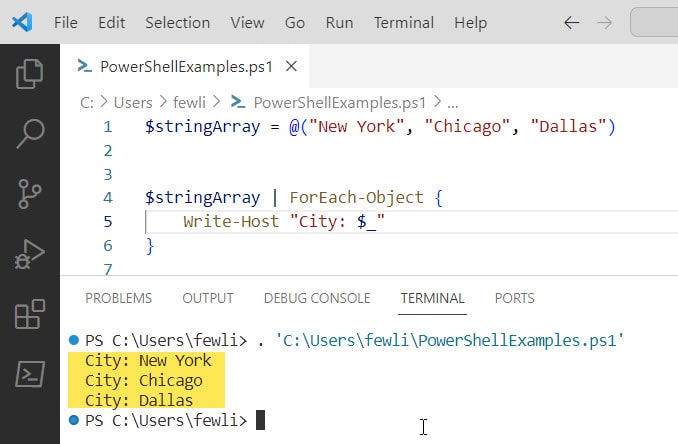This screenshot has width=678, height=444.
Task: Click the blue command decoration on first prompt
Action: (x=74, y=340)
